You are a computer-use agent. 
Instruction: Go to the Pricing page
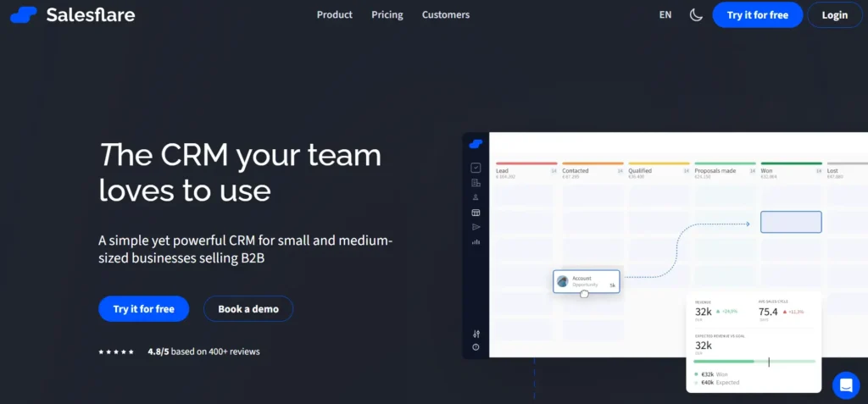click(x=387, y=15)
